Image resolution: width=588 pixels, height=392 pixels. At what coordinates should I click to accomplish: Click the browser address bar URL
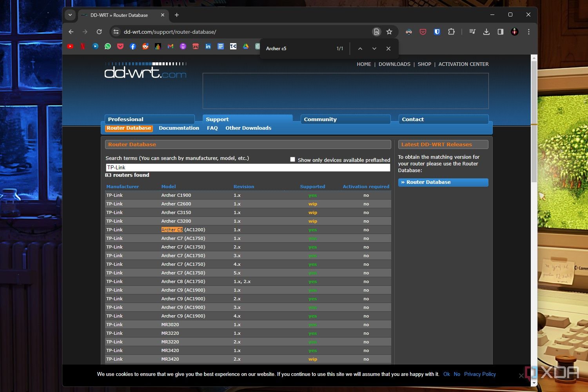pyautogui.click(x=170, y=32)
